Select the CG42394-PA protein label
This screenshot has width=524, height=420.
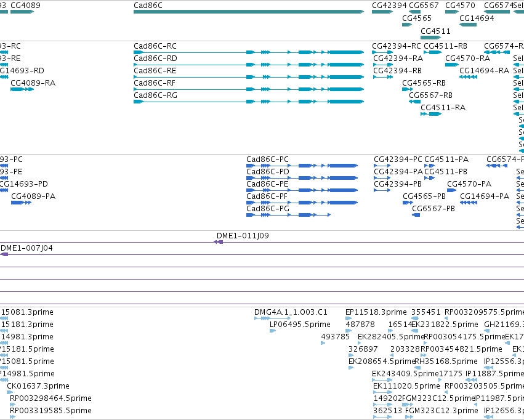point(398,172)
